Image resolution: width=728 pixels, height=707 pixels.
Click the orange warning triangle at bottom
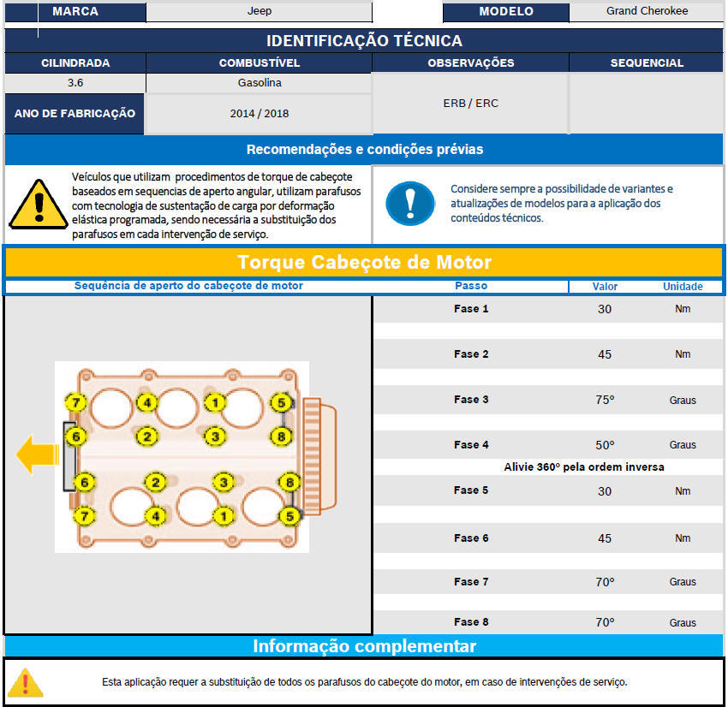pyautogui.click(x=27, y=681)
